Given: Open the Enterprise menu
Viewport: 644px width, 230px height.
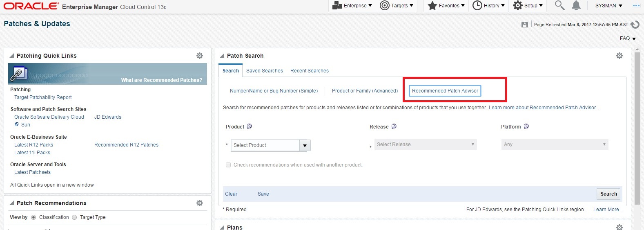Looking at the screenshot, I should pyautogui.click(x=352, y=6).
